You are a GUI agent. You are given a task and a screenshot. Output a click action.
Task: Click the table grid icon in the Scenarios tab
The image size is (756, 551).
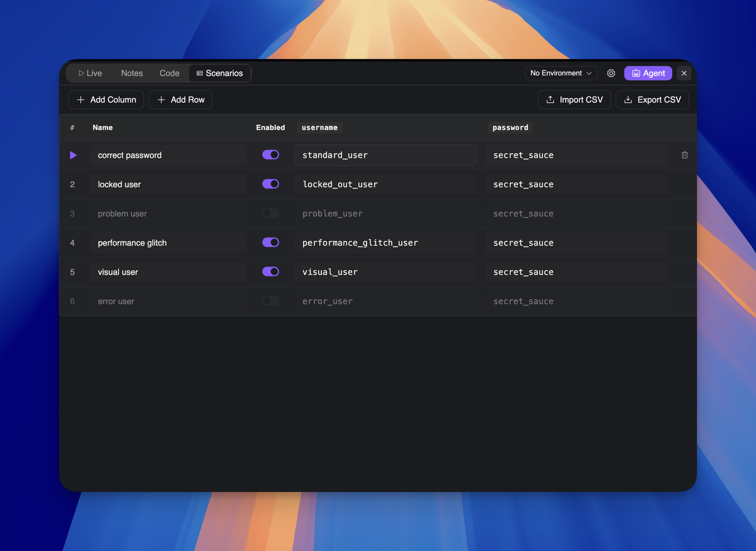(x=199, y=73)
